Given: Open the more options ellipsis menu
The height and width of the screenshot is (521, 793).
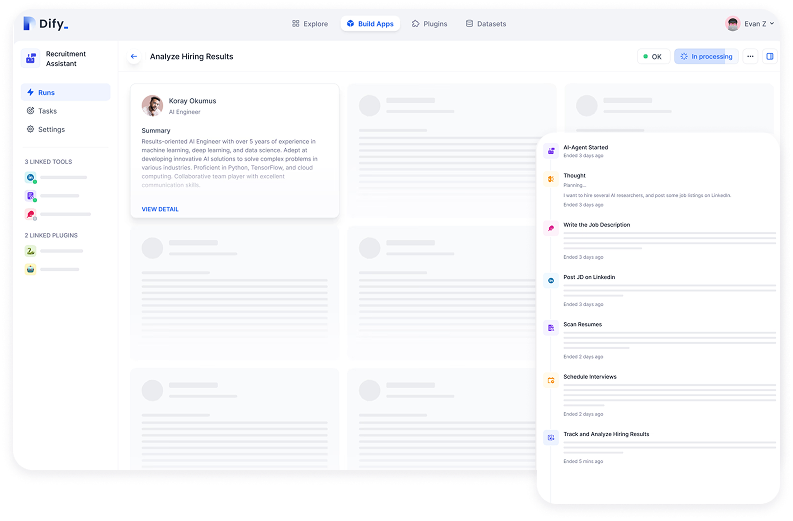Looking at the screenshot, I should [x=750, y=57].
